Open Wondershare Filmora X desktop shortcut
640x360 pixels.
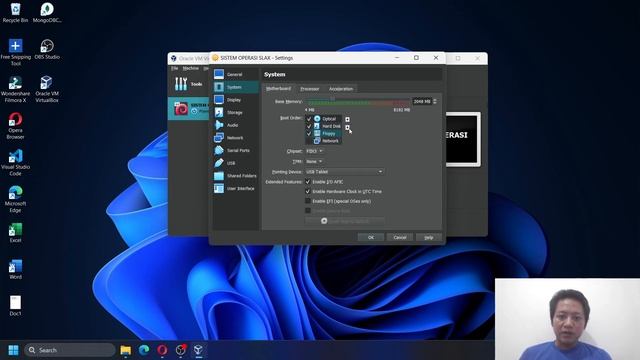[x=15, y=89]
